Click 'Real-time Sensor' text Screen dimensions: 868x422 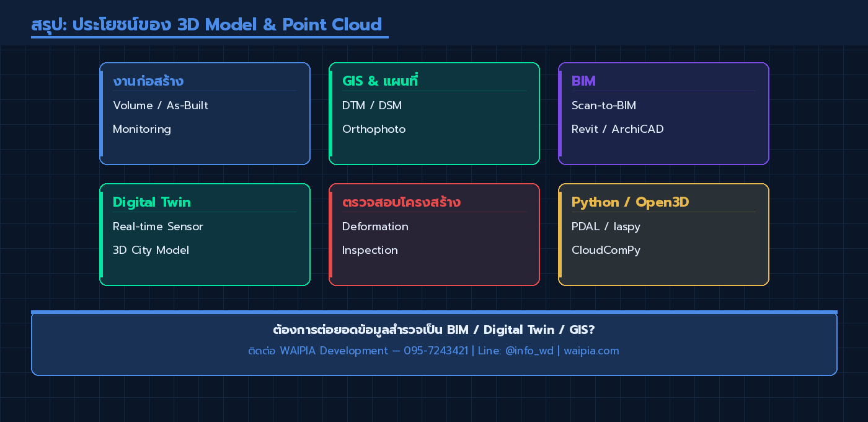click(x=158, y=227)
